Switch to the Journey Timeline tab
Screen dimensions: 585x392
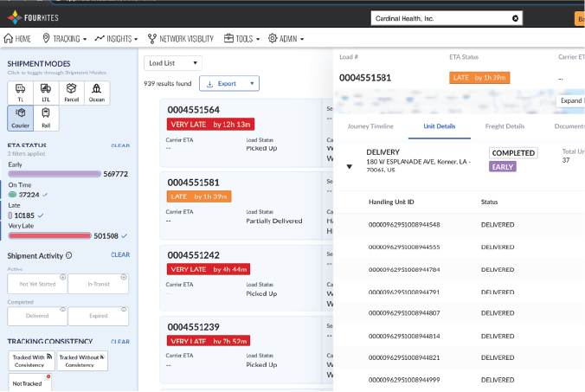(x=370, y=126)
